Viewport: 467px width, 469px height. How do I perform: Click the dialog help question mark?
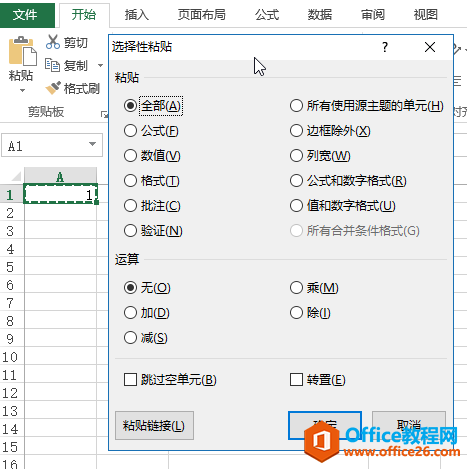pyautogui.click(x=385, y=47)
